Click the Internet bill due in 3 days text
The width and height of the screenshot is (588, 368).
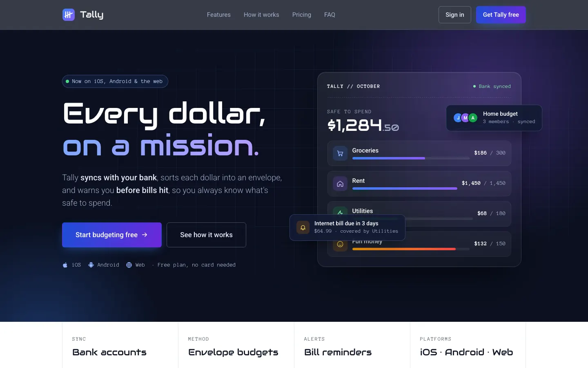tap(346, 223)
